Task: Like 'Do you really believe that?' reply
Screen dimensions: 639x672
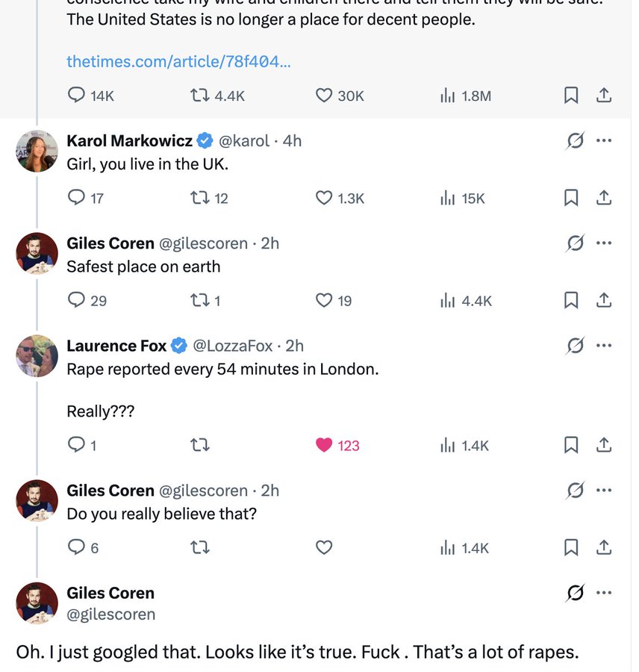Action: point(324,547)
